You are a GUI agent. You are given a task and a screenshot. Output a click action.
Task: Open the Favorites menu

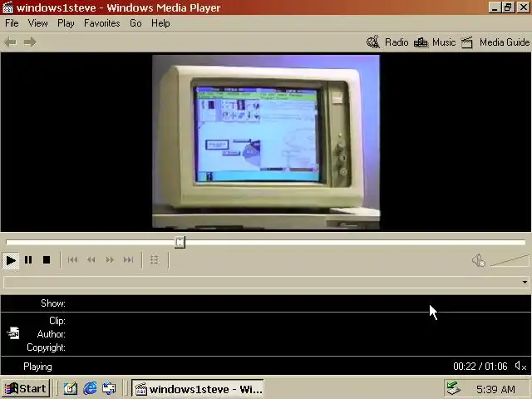tap(101, 23)
